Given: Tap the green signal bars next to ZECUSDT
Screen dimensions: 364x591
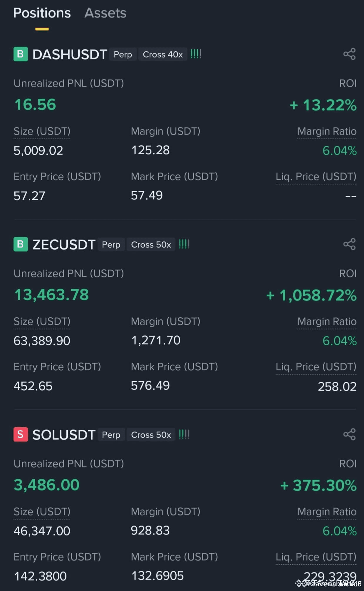Looking at the screenshot, I should [184, 244].
